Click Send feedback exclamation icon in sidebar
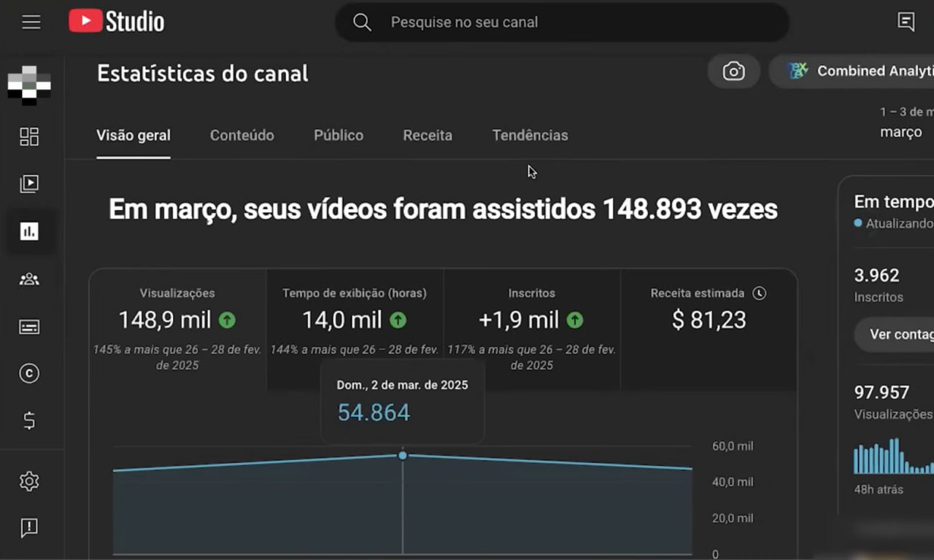Screen dimensions: 934x560 point(29,527)
